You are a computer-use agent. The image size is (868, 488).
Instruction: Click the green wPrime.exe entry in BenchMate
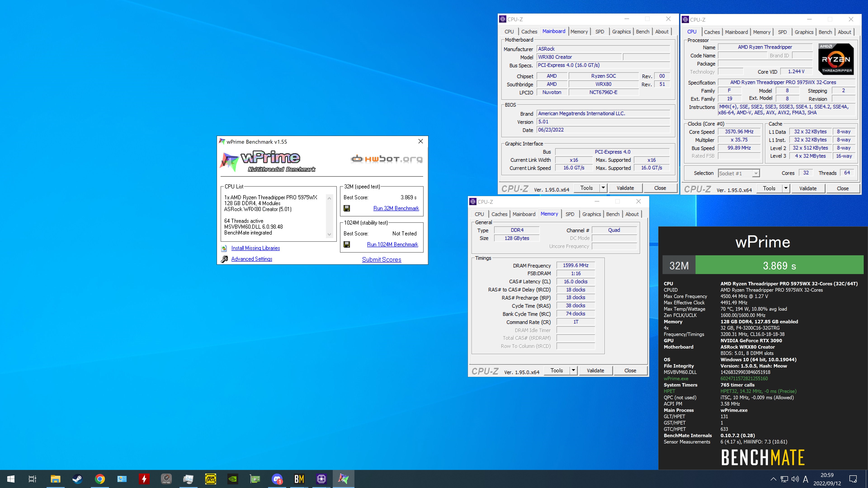click(x=676, y=379)
